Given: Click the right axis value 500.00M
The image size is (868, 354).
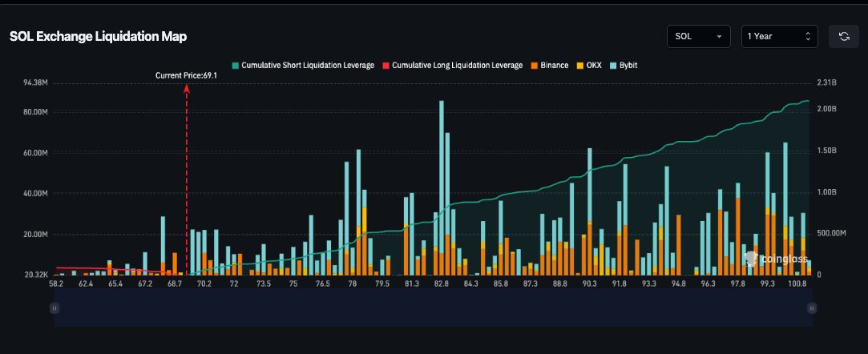Looking at the screenshot, I should click(x=831, y=233).
